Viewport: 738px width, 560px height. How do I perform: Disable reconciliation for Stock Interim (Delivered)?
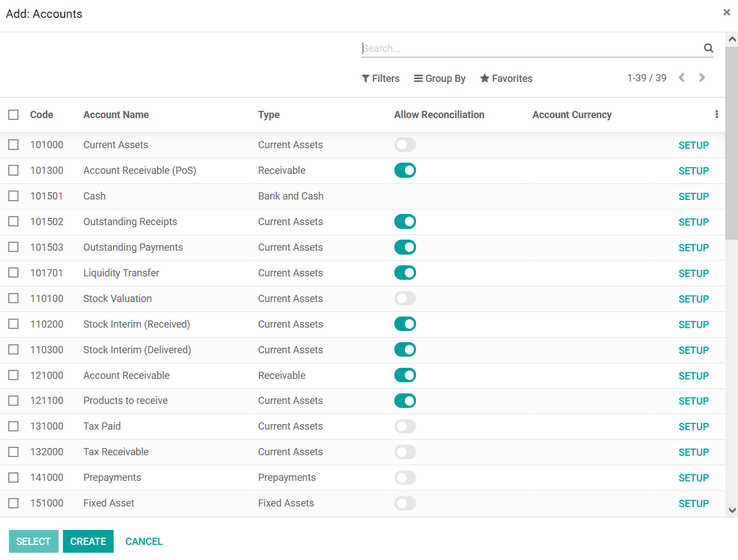[405, 350]
